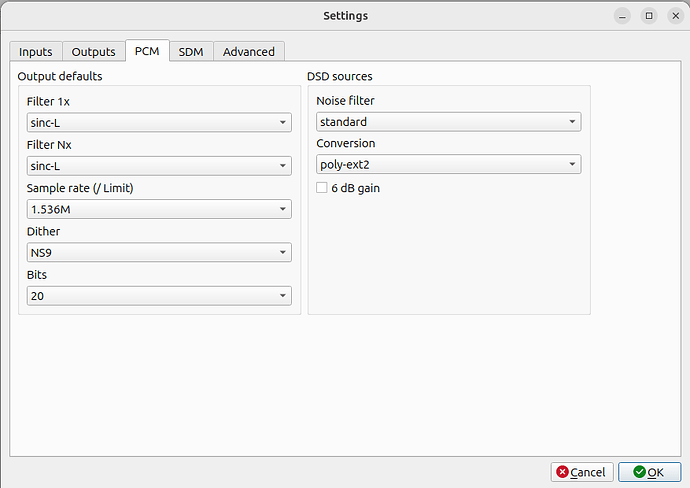
Task: Click the 'Sample rate (/ Limit)' label
Action: pos(80,188)
